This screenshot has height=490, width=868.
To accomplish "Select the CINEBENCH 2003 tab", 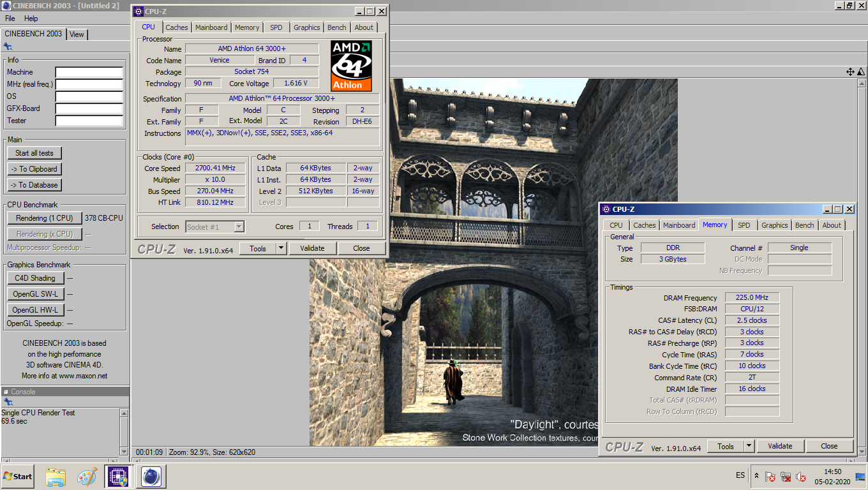I will coord(33,34).
